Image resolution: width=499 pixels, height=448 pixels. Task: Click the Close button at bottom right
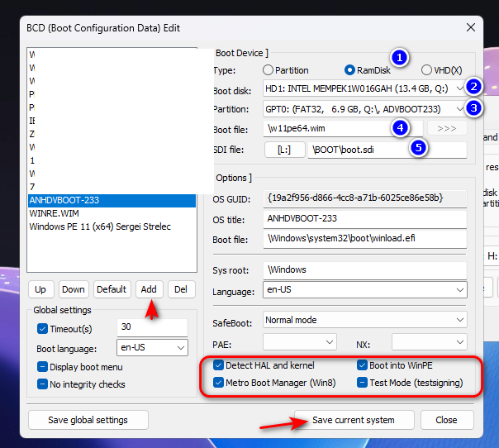pyautogui.click(x=447, y=420)
